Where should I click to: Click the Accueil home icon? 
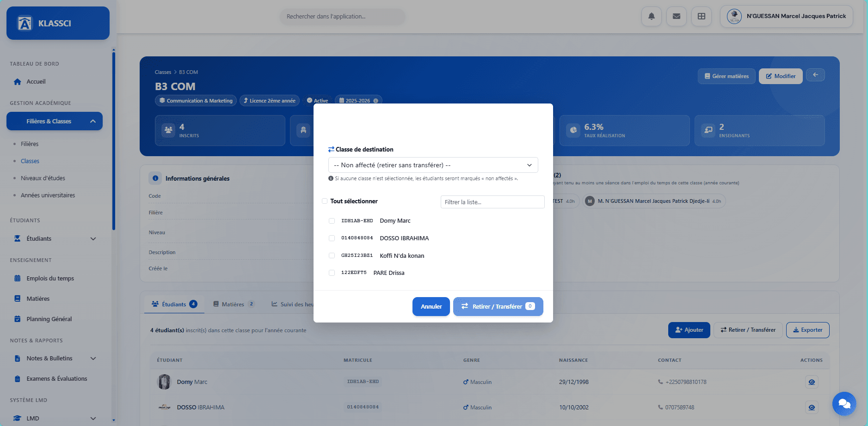[x=18, y=82]
